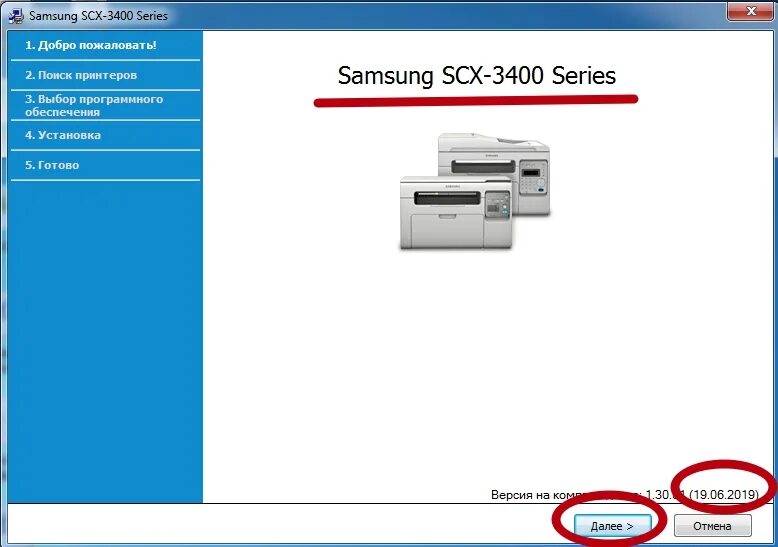Image resolution: width=778 pixels, height=547 pixels.
Task: Click the installer icon in title bar
Action: tap(16, 15)
